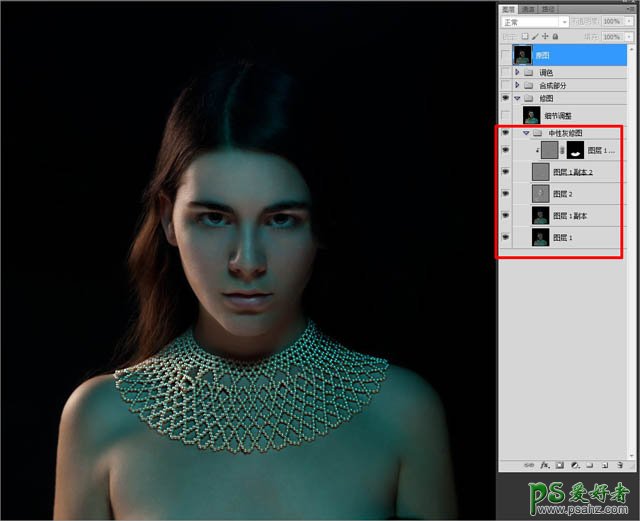The width and height of the screenshot is (640, 521).
Task: Click the 中性灰修图 group name
Action: pyautogui.click(x=565, y=133)
